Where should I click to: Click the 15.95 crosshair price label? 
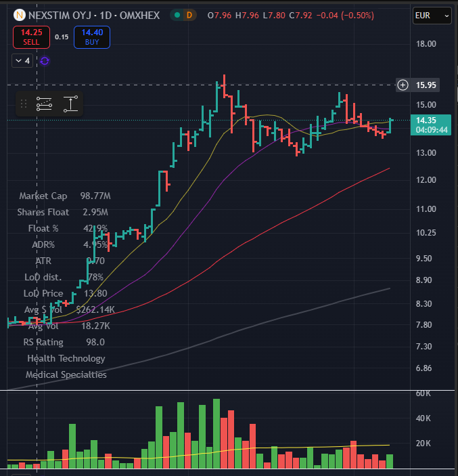point(426,85)
